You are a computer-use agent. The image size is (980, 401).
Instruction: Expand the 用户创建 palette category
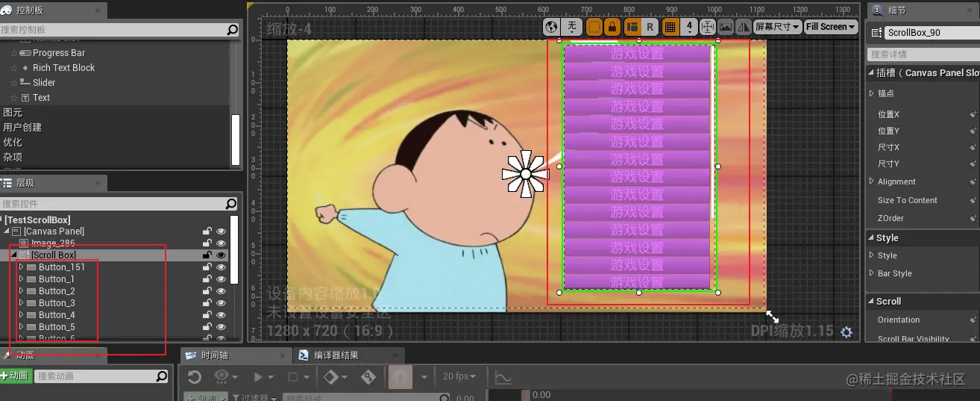pyautogui.click(x=22, y=128)
